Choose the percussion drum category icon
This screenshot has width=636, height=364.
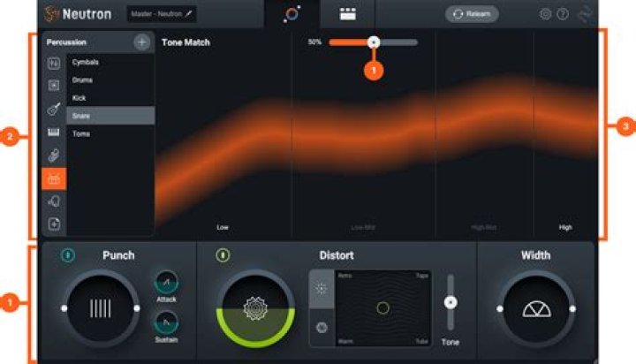[x=54, y=178]
